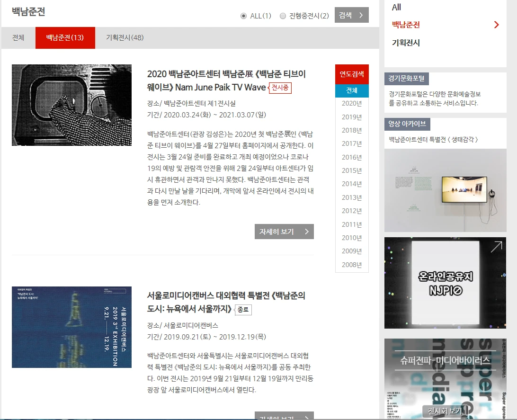Click the 서울로미디어캔버스 exhibition poster image
This screenshot has height=420, width=517.
click(71, 327)
